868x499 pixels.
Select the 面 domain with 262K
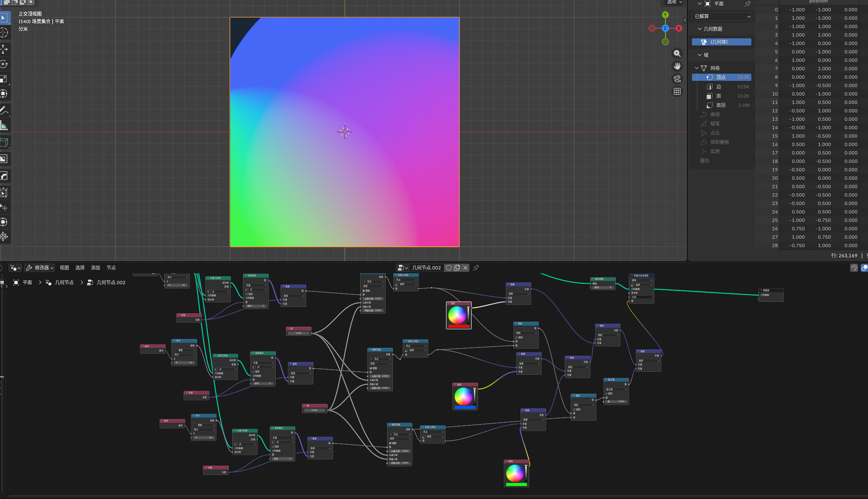click(x=721, y=96)
